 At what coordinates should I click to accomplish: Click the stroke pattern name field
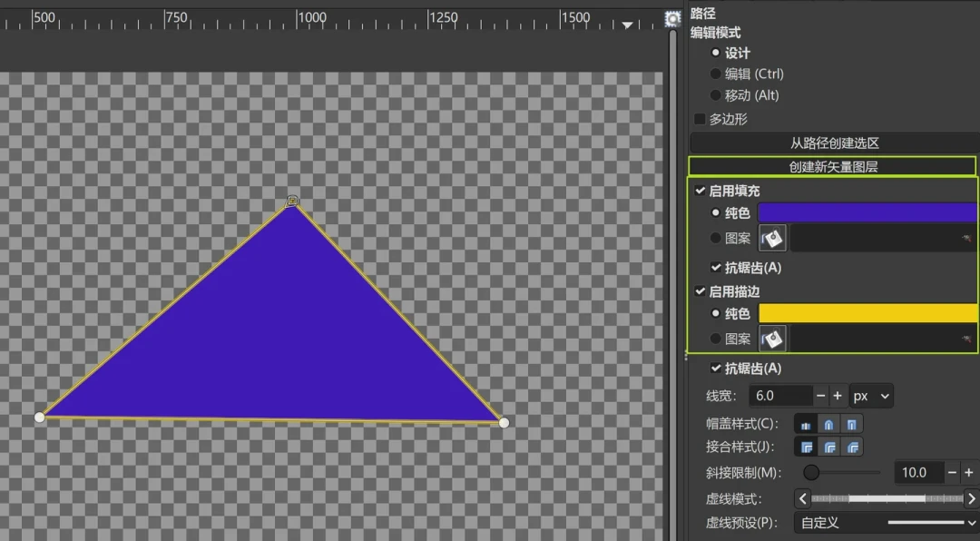tap(883, 339)
